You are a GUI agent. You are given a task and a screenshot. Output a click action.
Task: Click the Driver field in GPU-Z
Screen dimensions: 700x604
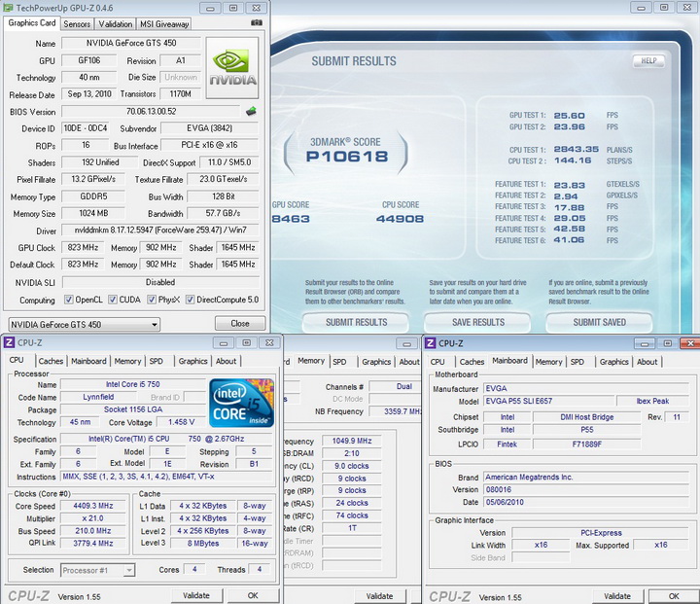(x=160, y=231)
